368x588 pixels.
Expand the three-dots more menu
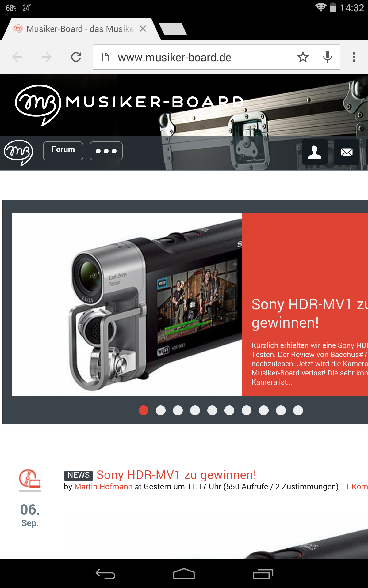(x=106, y=151)
